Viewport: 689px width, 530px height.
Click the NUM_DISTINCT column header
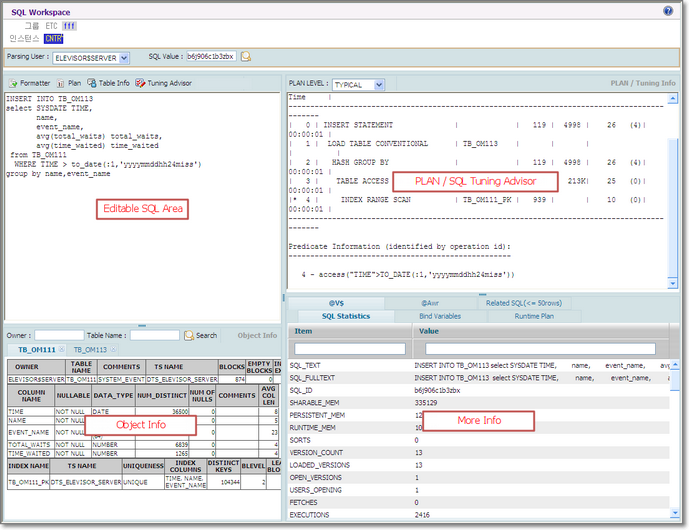162,396
